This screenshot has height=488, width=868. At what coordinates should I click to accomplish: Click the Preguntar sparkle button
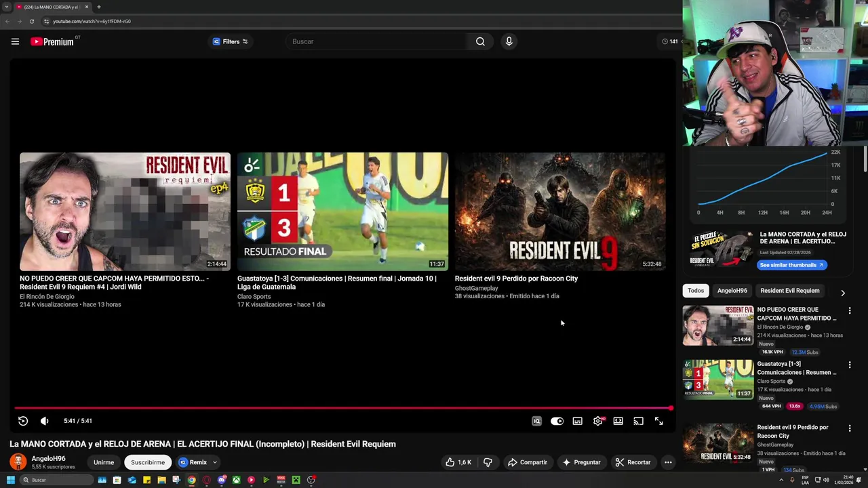[x=582, y=462]
